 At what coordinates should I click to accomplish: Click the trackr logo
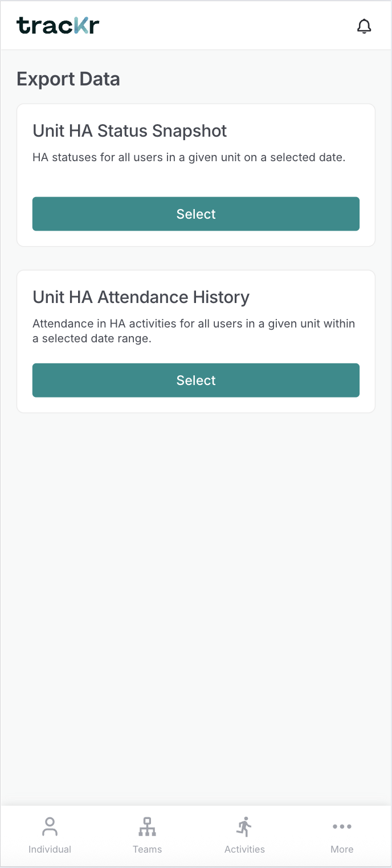tap(58, 26)
